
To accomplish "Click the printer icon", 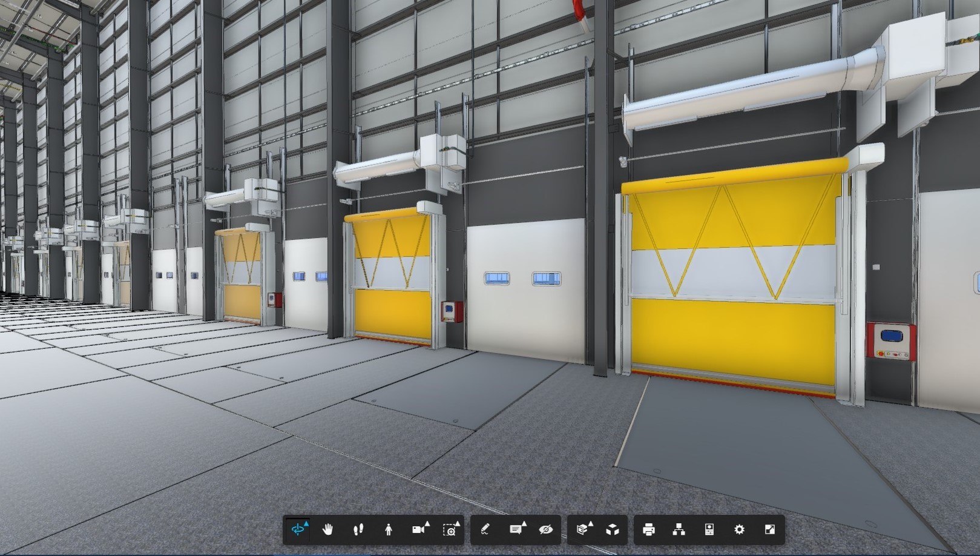I will click(x=648, y=529).
